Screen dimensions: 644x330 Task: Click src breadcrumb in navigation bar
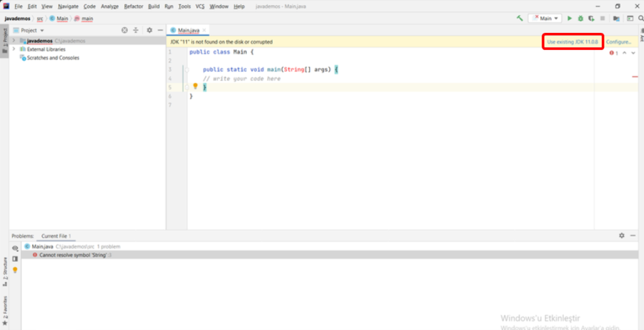point(40,19)
